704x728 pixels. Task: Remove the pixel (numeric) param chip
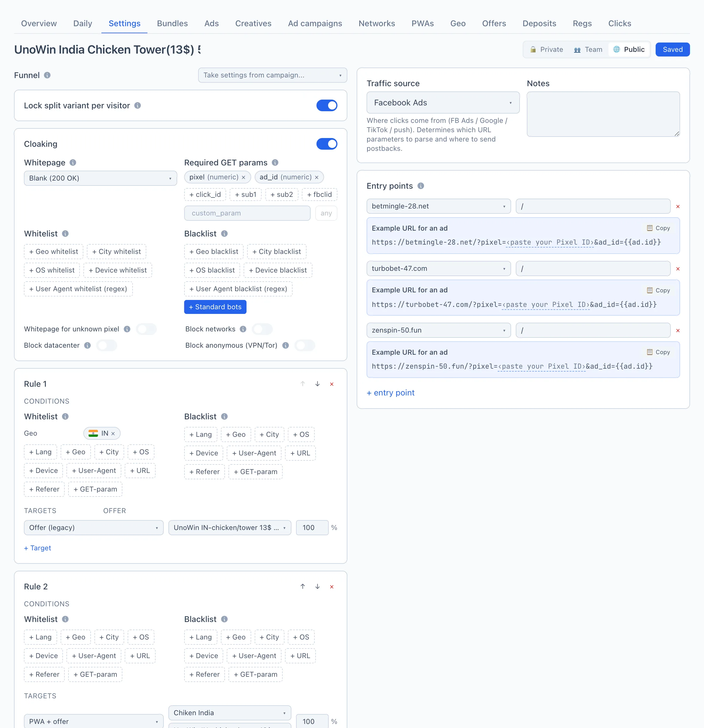[x=244, y=178]
